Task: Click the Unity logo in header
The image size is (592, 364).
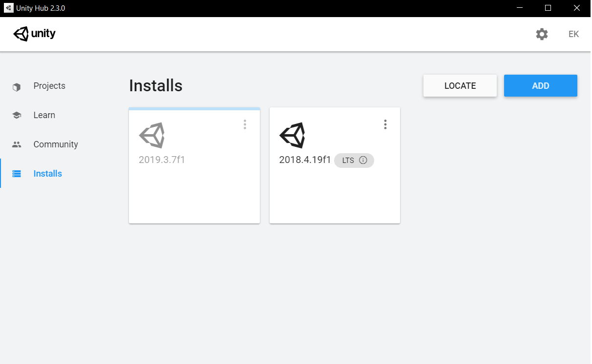Action: tap(34, 34)
